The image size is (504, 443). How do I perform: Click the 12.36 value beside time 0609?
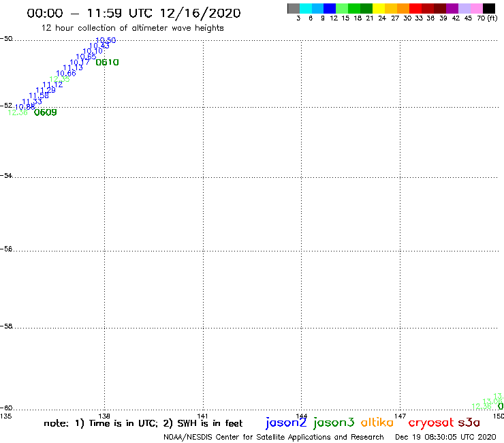point(18,112)
